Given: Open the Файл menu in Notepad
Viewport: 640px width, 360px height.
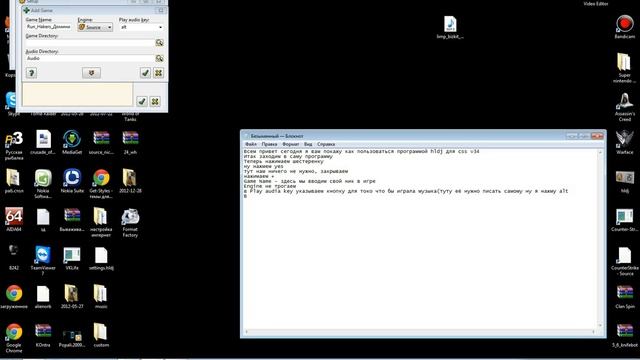Looking at the screenshot, I should click(251, 144).
